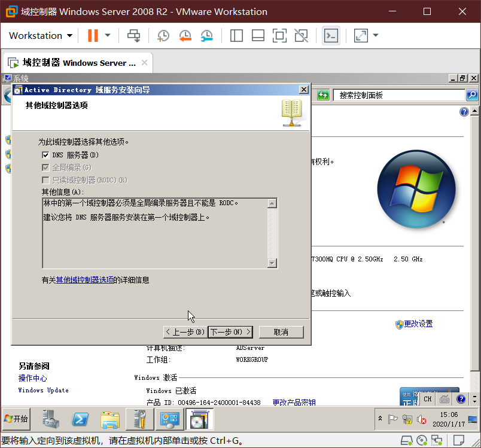481x448 pixels.
Task: Click the CH input language indicator
Action: coord(427,399)
